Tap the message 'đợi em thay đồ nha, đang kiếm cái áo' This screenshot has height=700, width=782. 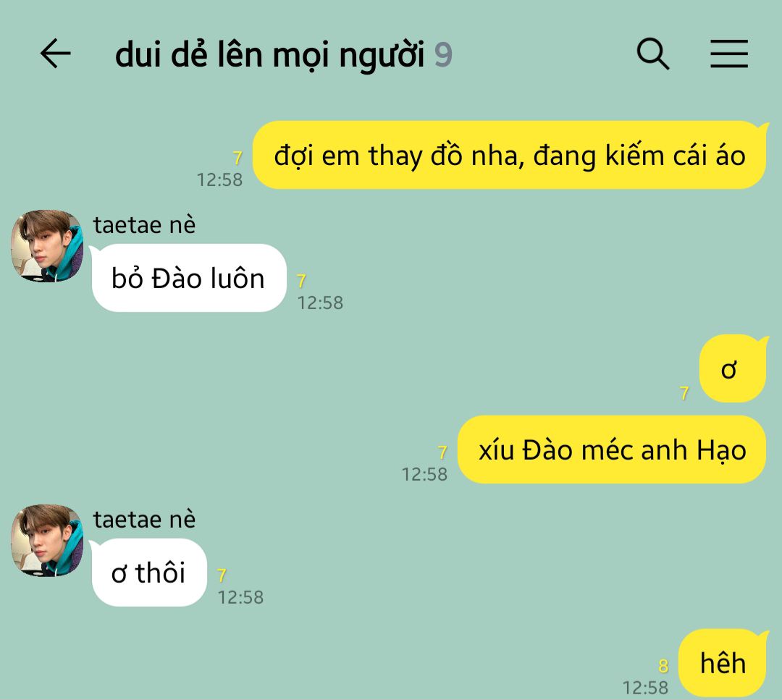[x=509, y=155]
